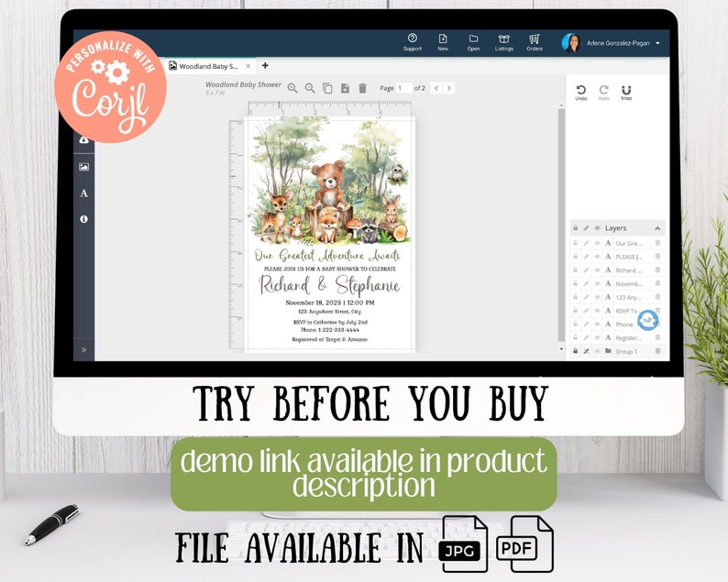
Task: Go to the next page arrow
Action: pyautogui.click(x=448, y=88)
